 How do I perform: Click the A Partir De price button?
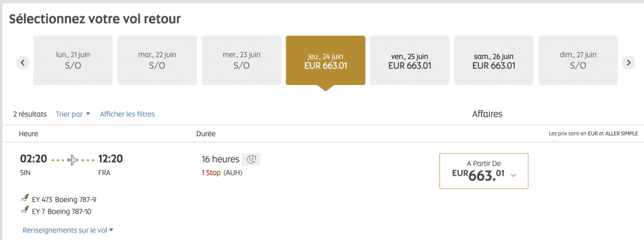click(x=484, y=171)
